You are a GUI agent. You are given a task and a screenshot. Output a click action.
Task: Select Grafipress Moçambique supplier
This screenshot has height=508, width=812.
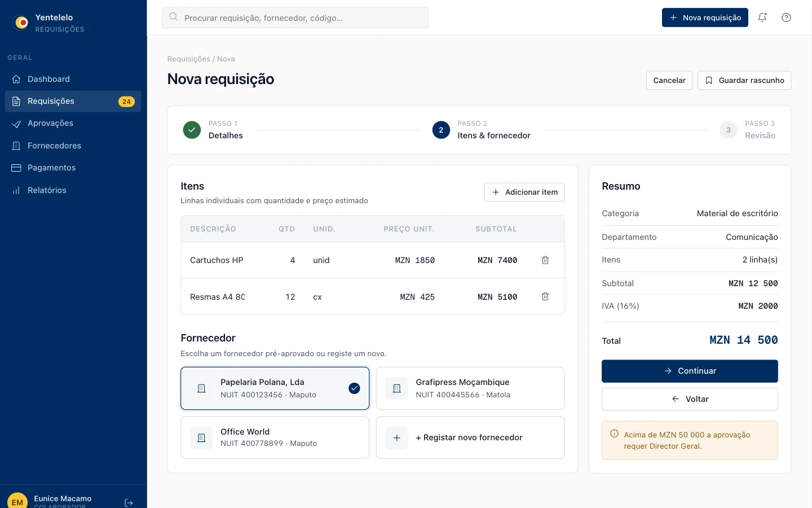pos(470,388)
